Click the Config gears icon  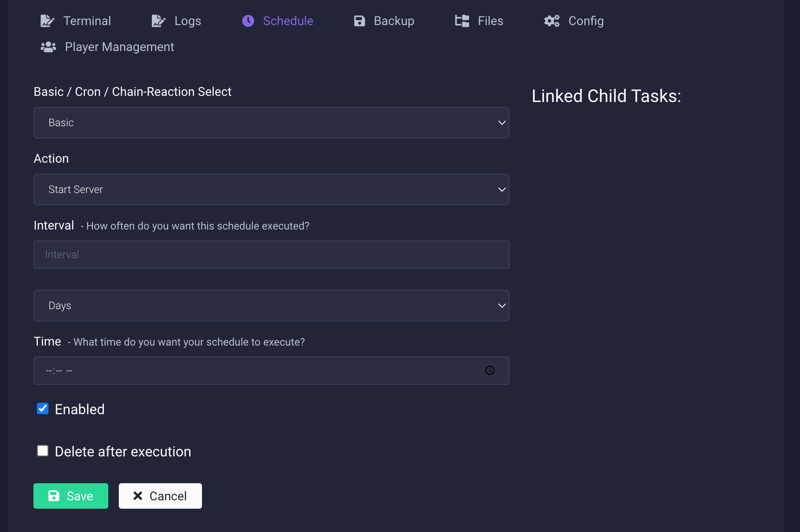pos(552,21)
